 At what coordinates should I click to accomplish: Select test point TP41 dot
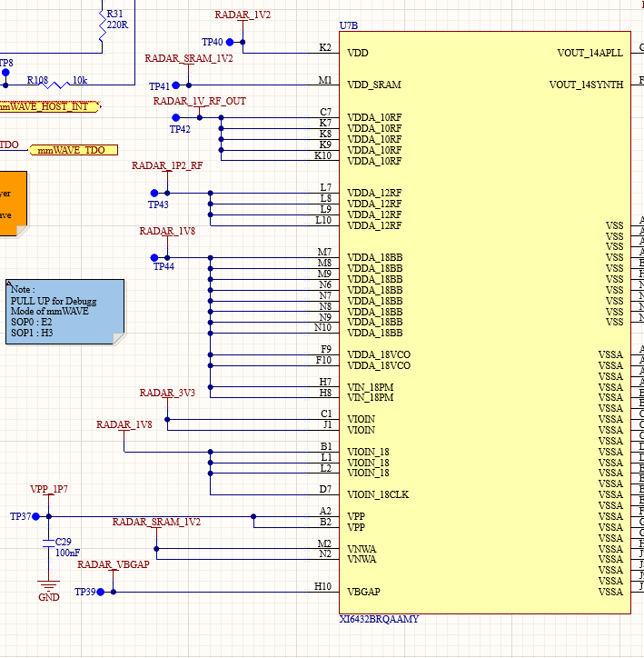point(176,85)
